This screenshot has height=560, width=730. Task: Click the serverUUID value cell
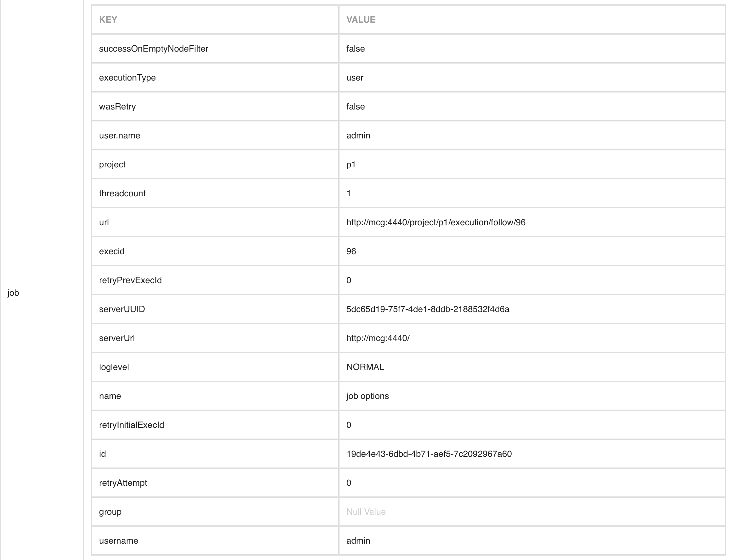pos(532,309)
